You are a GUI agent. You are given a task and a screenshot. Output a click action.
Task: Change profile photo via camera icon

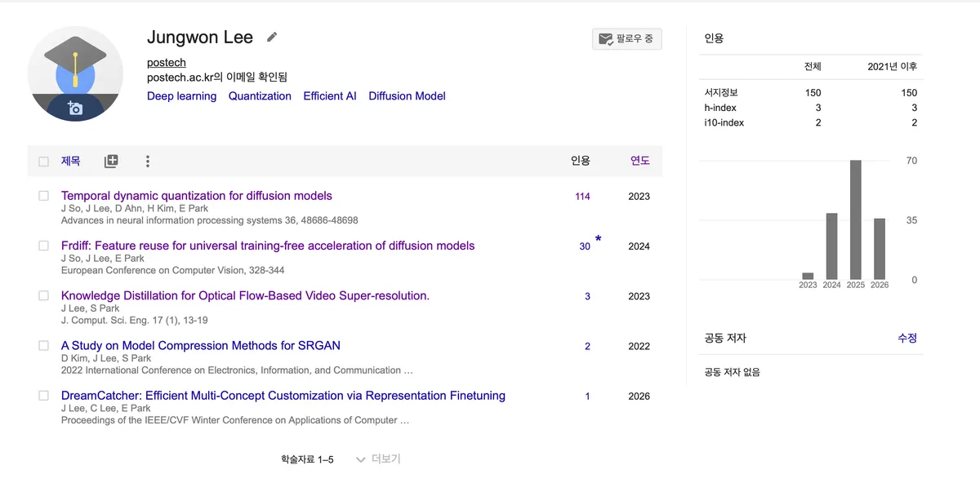click(75, 108)
